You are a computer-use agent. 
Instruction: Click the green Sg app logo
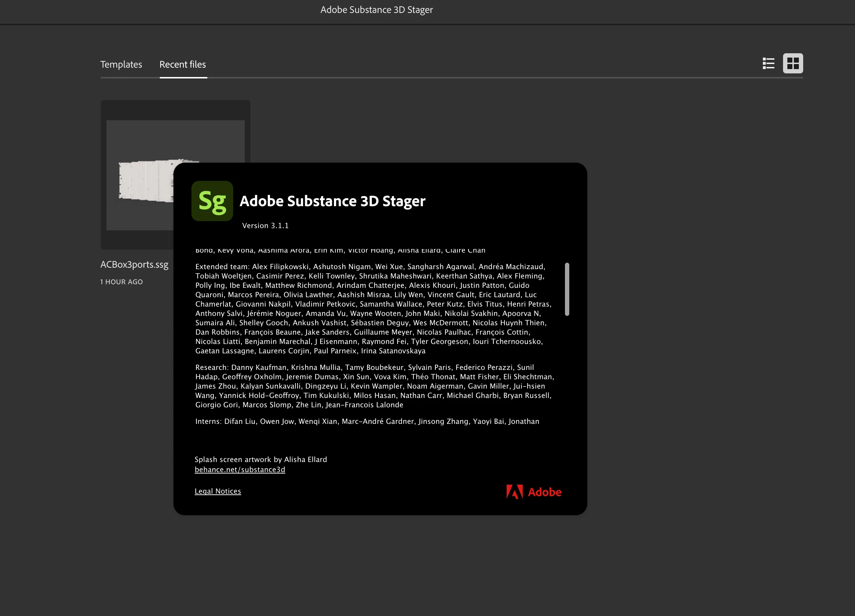[x=212, y=201]
